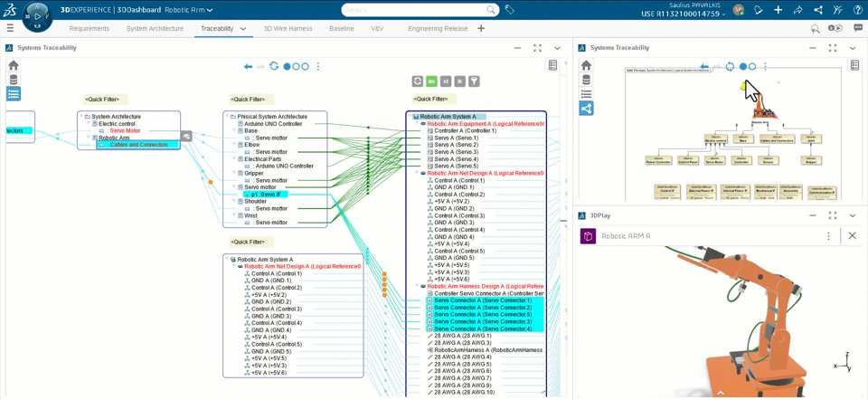
Task: Open the Help question mark icon
Action: (x=857, y=9)
